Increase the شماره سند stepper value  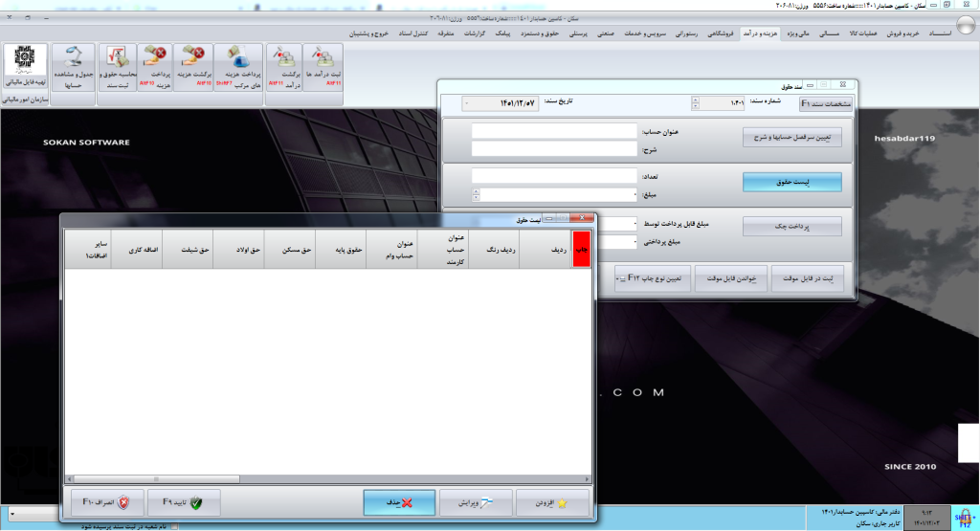click(695, 100)
